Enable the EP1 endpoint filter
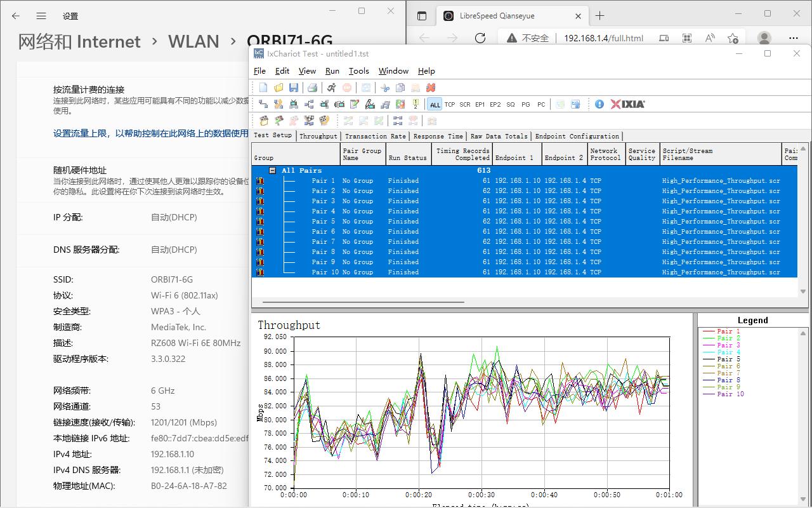 (480, 104)
